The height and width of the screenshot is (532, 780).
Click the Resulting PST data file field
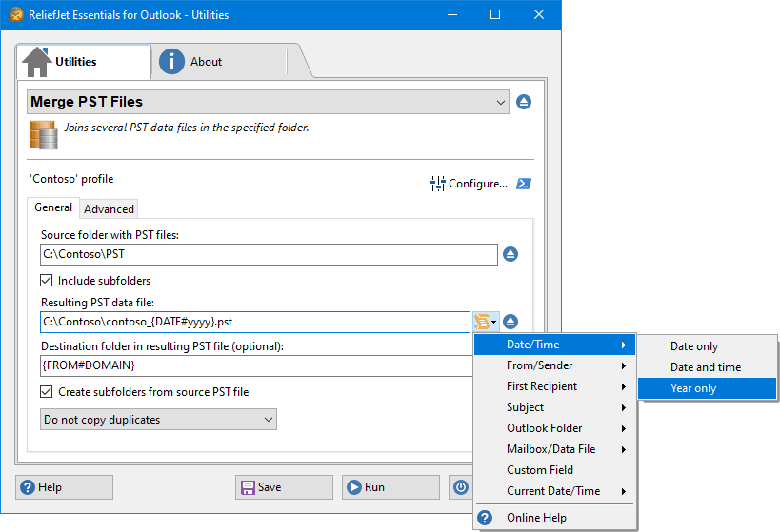[x=254, y=322]
